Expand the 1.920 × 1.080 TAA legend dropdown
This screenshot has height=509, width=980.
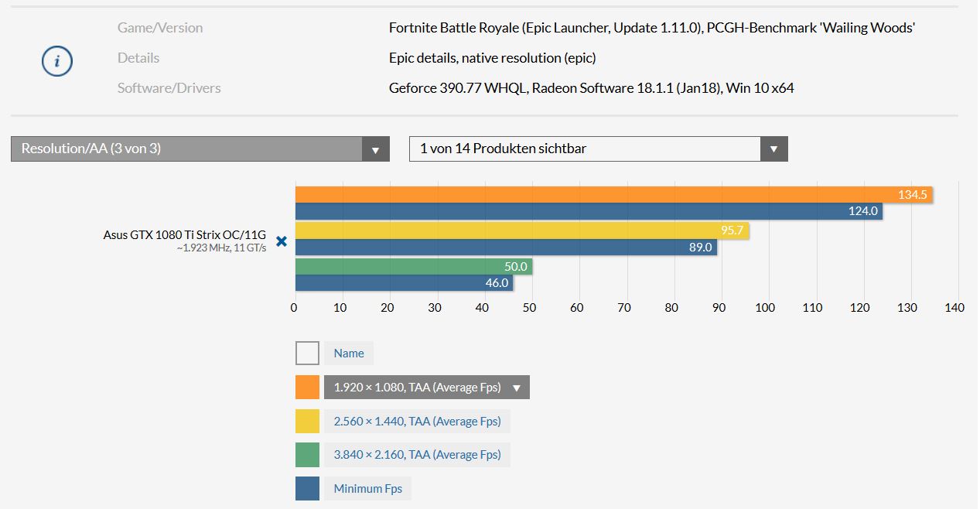click(x=517, y=388)
